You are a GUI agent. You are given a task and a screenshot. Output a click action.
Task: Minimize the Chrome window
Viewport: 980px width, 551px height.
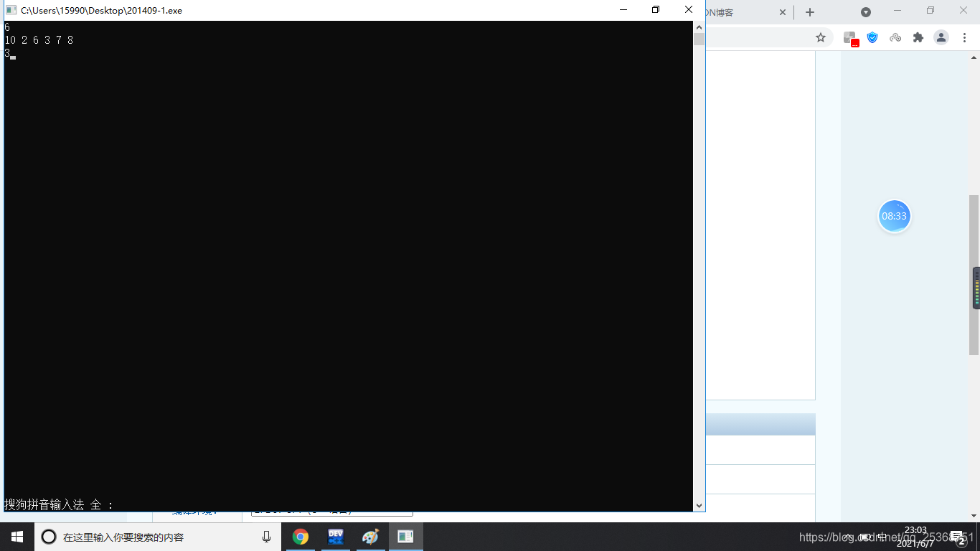(x=897, y=10)
